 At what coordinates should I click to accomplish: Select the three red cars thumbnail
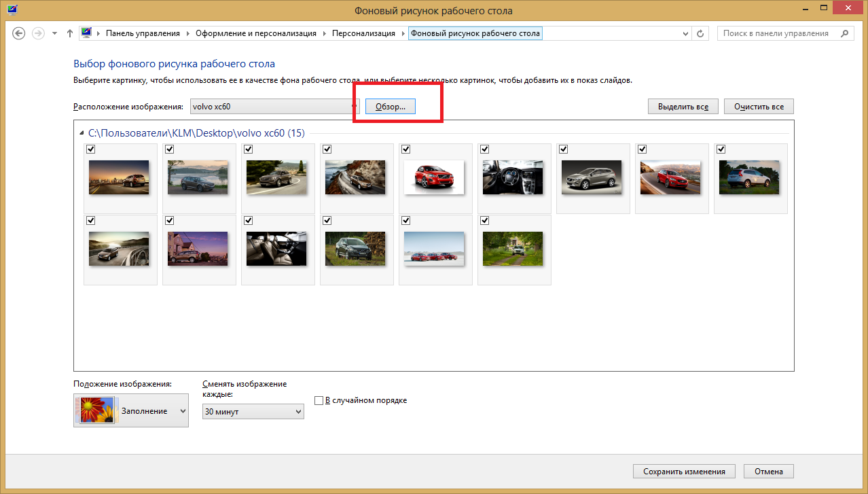coord(433,249)
